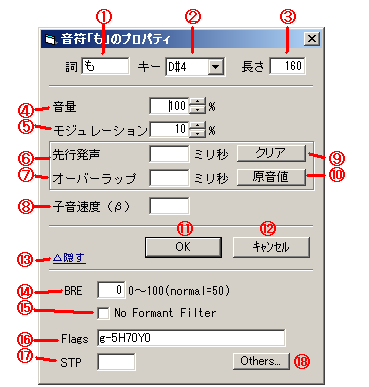The image size is (369, 387).
Task: Enable the No Formant Filter checkbox
Action: click(103, 313)
